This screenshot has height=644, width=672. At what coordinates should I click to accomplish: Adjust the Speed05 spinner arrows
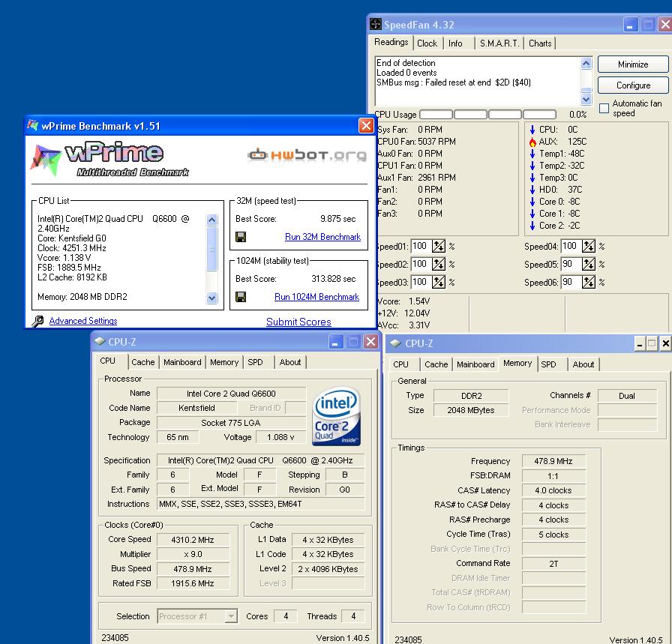click(589, 264)
